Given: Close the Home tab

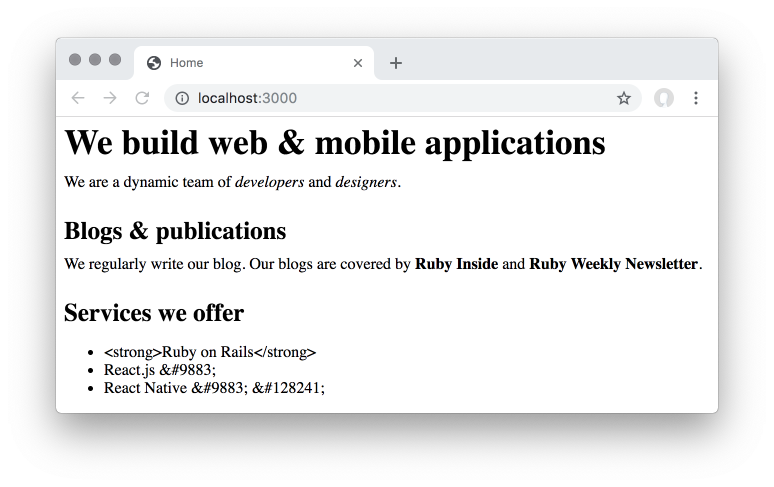Looking at the screenshot, I should coord(358,63).
